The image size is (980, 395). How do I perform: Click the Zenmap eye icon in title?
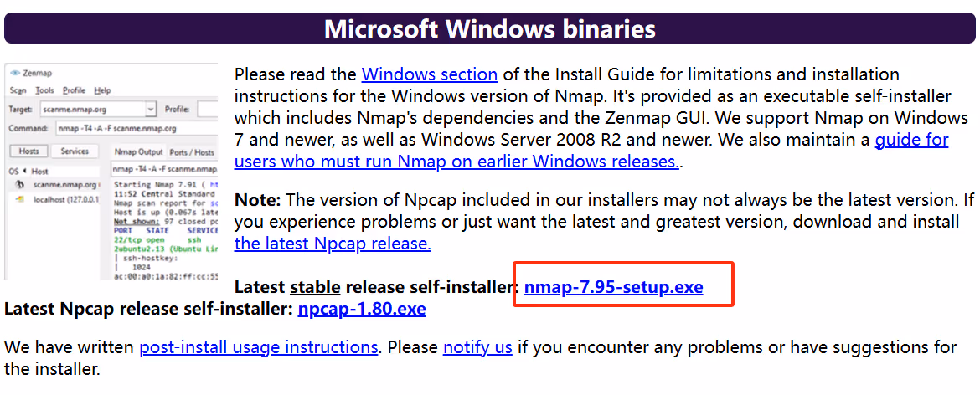pos(15,73)
